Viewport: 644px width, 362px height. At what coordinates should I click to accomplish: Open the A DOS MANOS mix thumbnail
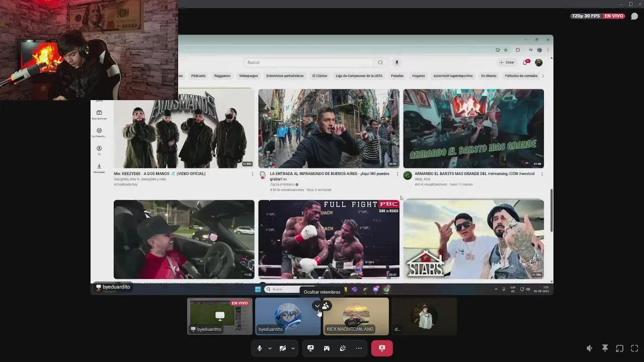tap(184, 129)
